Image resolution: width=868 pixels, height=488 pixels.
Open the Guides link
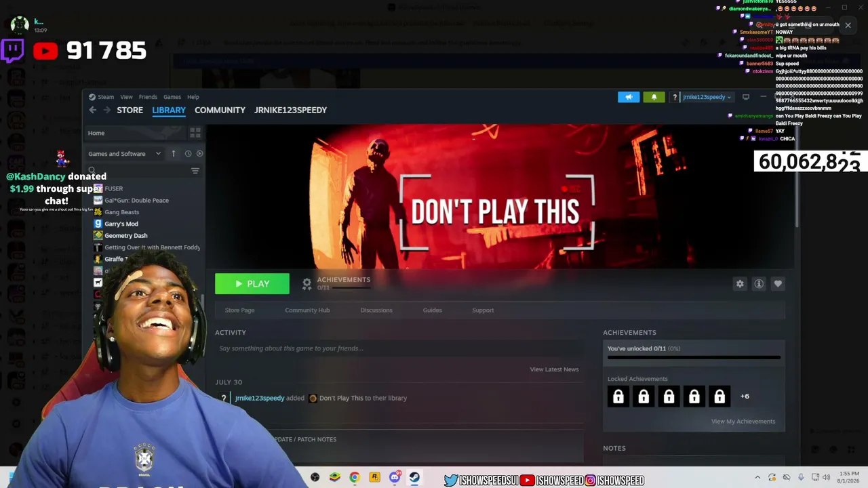433,310
